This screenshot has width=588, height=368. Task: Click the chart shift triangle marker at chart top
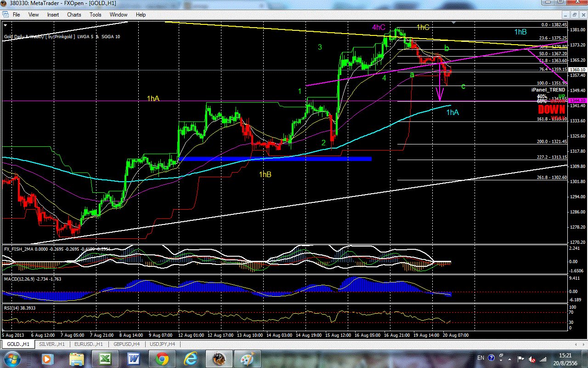(454, 23)
